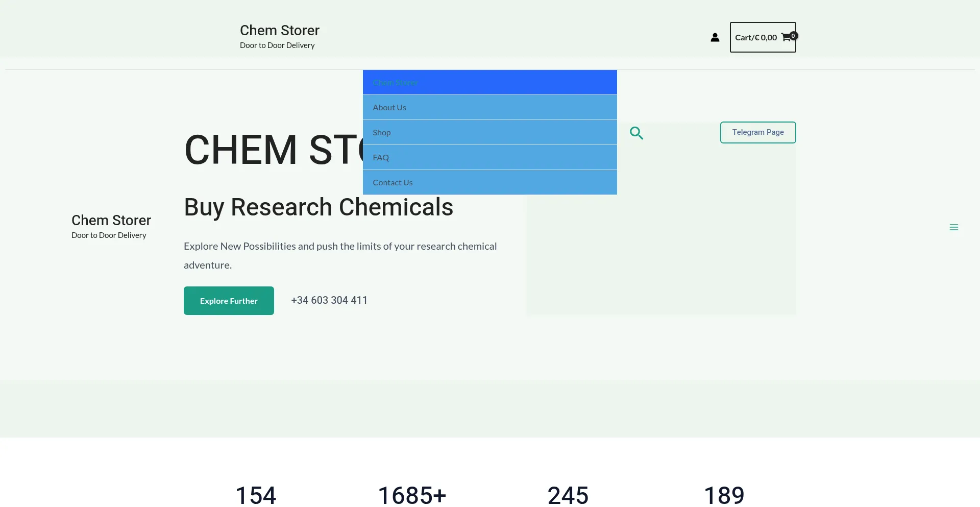The image size is (980, 507).
Task: Click the phone number +34 603 304 411
Action: [x=329, y=300]
